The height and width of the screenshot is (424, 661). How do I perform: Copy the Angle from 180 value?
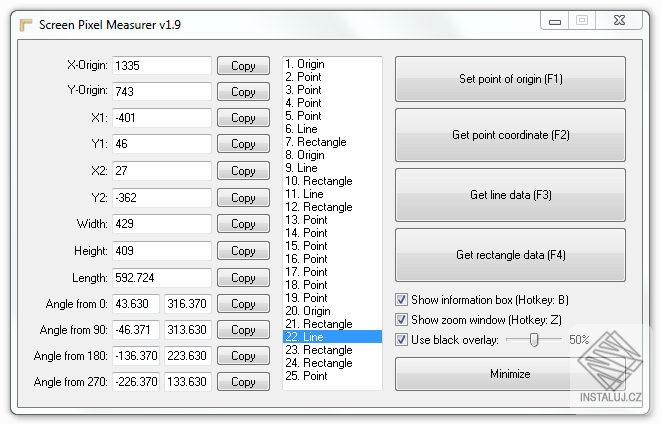pyautogui.click(x=243, y=356)
